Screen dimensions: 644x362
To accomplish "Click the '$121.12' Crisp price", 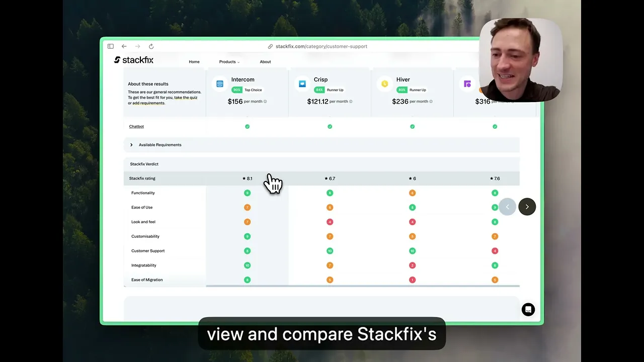I will click(x=317, y=102).
